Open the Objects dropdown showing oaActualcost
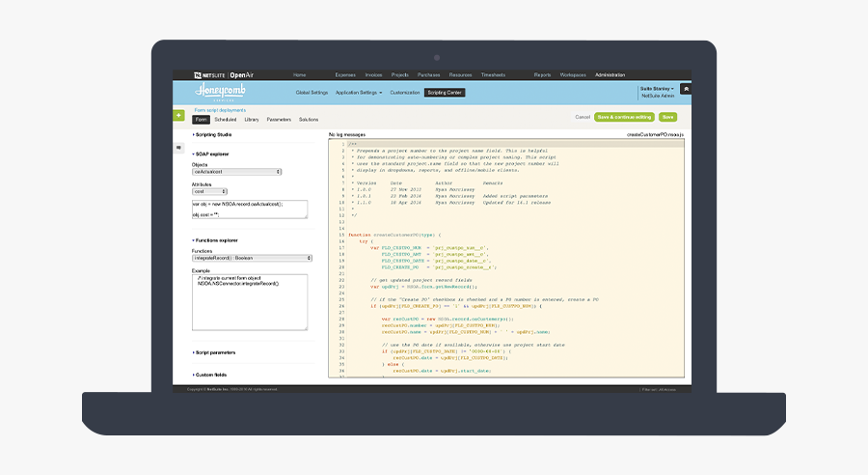The image size is (868, 475). click(236, 172)
